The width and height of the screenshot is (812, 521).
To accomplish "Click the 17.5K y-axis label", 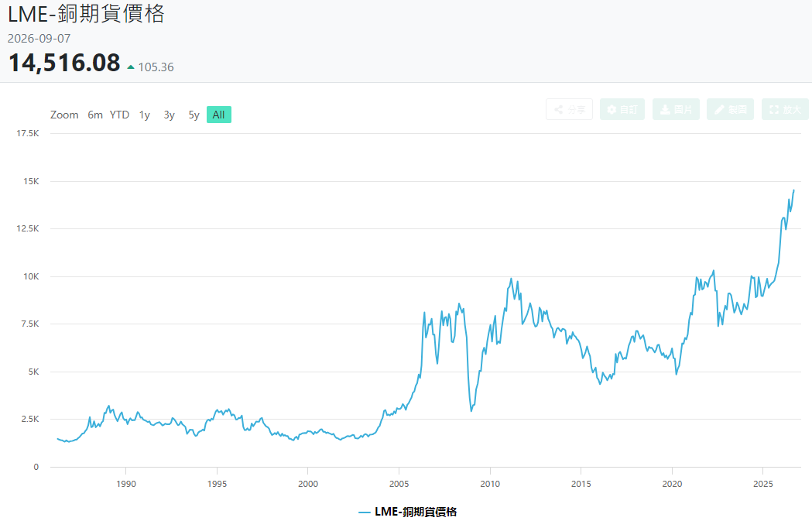I will [x=28, y=134].
